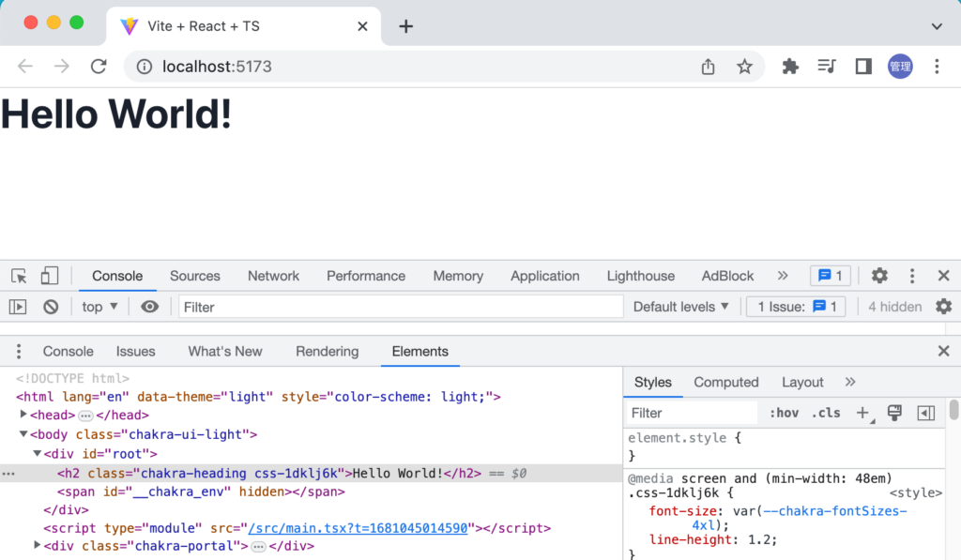961x560 pixels.
Task: Show the console sidebar icon
Action: pos(18,307)
